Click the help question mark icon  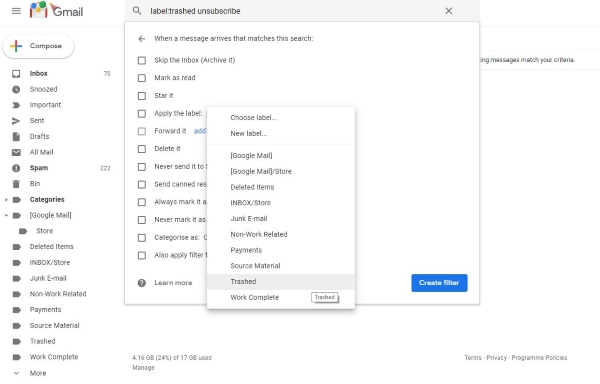point(142,283)
